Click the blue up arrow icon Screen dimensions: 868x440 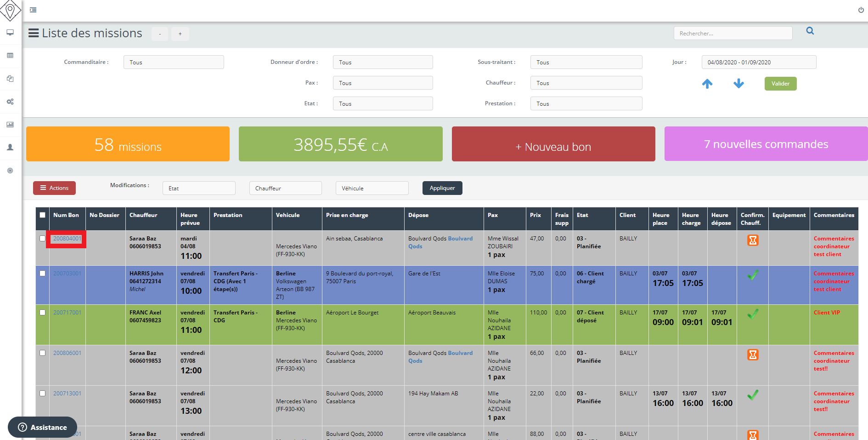pos(707,84)
